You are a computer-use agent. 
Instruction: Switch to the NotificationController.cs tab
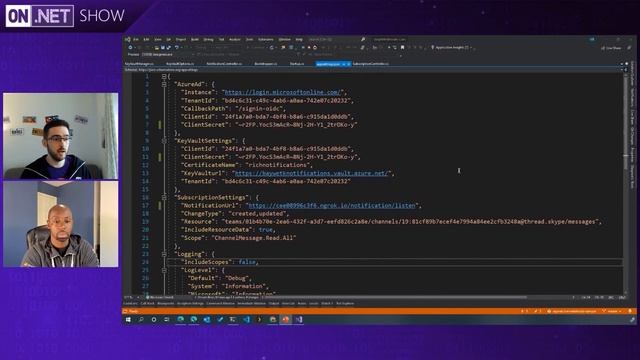click(224, 64)
